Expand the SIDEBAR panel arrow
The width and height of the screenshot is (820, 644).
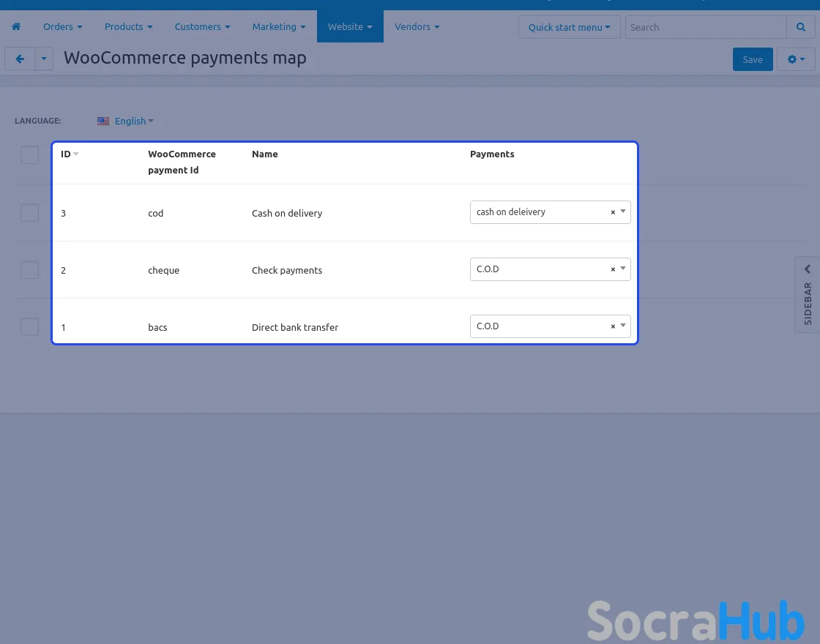point(808,269)
